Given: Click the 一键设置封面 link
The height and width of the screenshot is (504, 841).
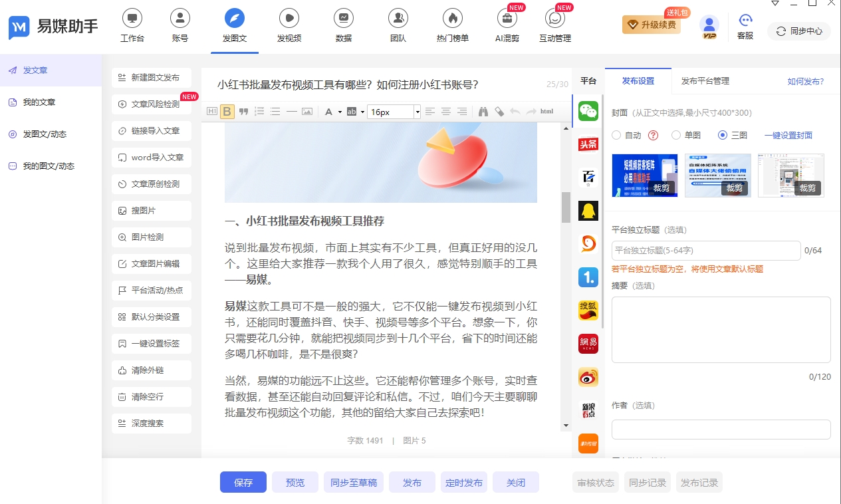Looking at the screenshot, I should click(x=788, y=135).
